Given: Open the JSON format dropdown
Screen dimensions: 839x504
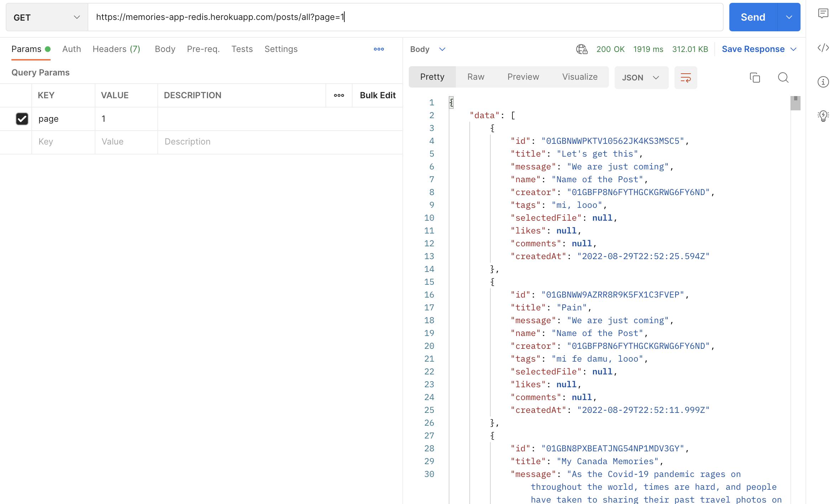Looking at the screenshot, I should click(x=641, y=78).
